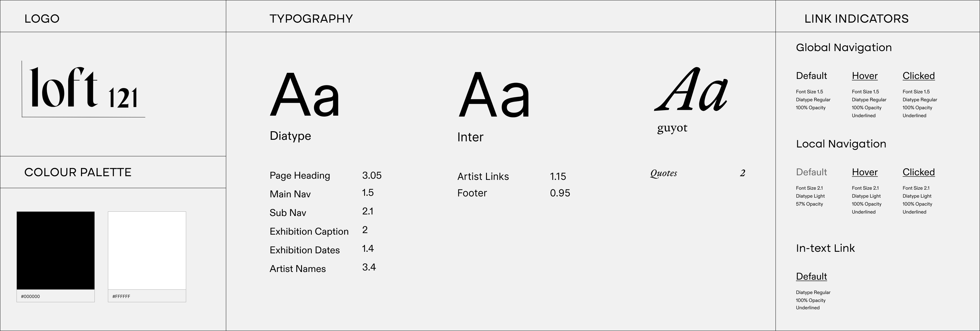This screenshot has width=980, height=331.
Task: Click the Artist Links label
Action: [x=483, y=176]
